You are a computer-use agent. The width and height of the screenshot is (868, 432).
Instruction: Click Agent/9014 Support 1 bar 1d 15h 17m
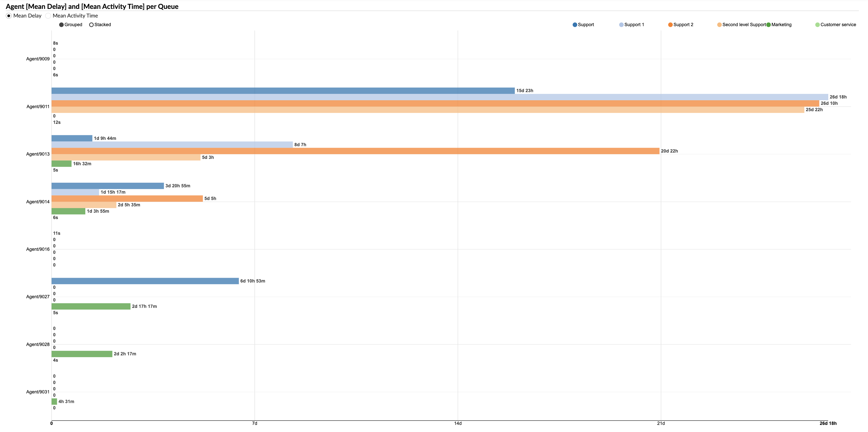[x=75, y=192]
